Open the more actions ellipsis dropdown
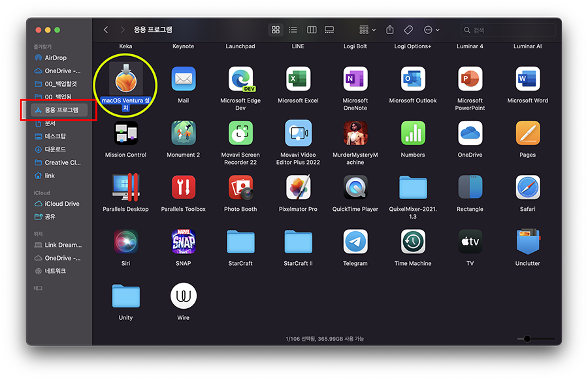This screenshot has width=588, height=380. (x=432, y=29)
